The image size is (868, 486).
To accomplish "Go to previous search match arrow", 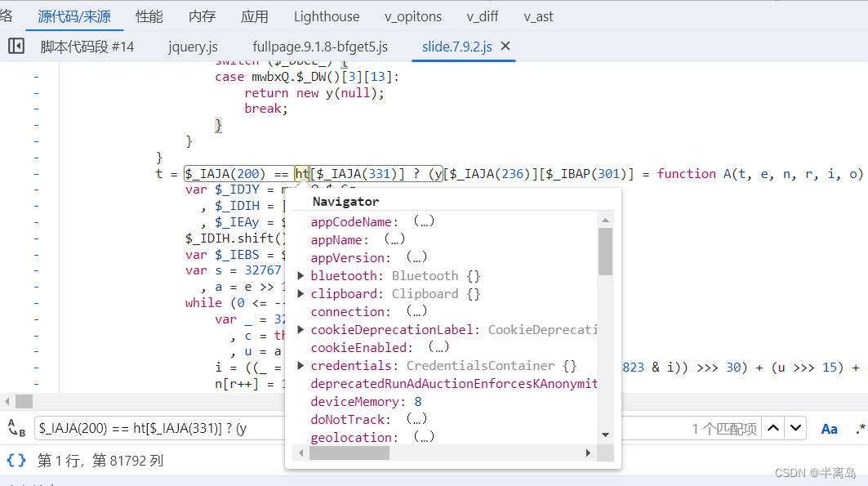I will coord(773,428).
